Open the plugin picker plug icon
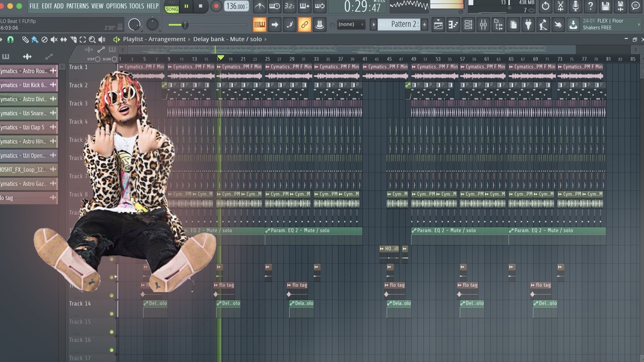This screenshot has height=362, width=644. pos(528,24)
